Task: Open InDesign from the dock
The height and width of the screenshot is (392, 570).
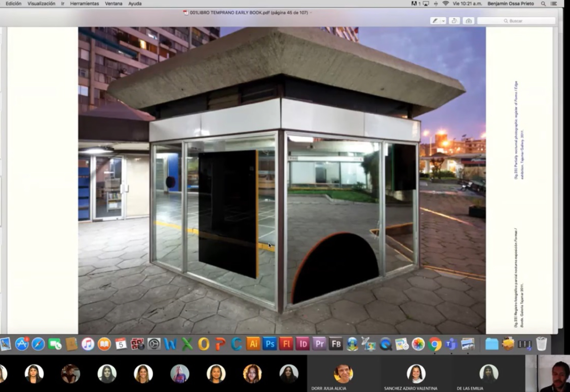Action: (x=303, y=344)
